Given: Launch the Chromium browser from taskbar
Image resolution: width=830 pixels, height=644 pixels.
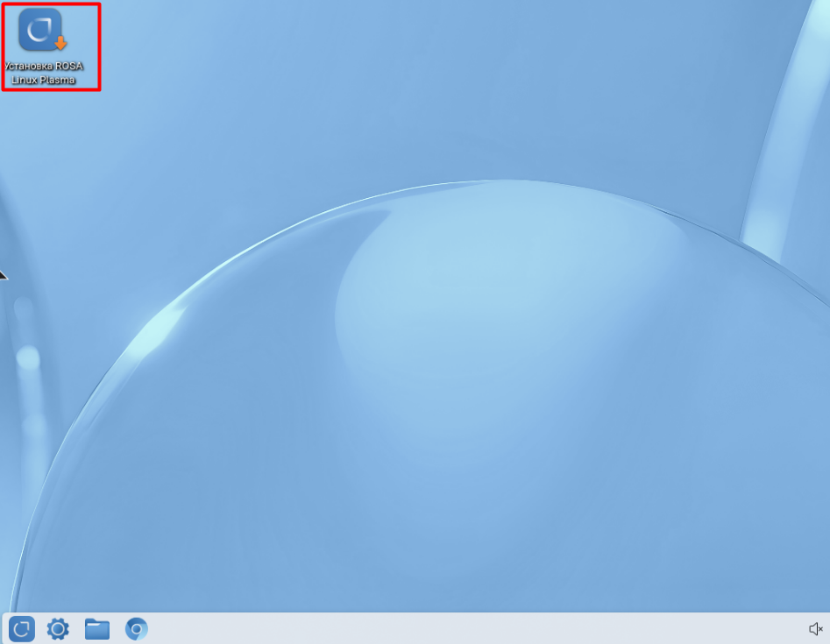Looking at the screenshot, I should 136,628.
